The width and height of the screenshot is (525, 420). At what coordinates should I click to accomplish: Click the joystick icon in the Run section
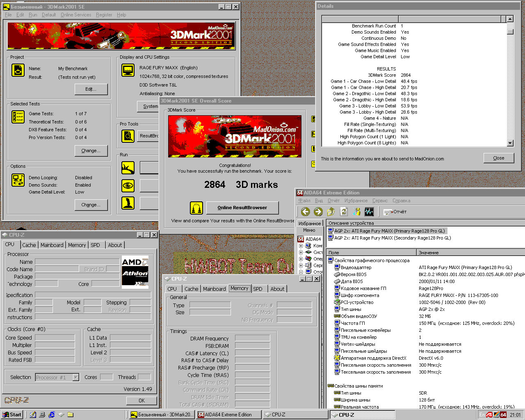tap(128, 203)
